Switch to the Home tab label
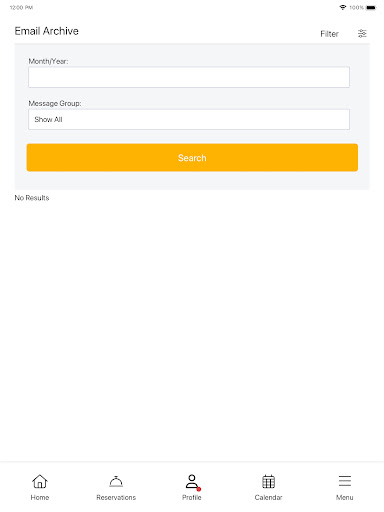The width and height of the screenshot is (384, 512). 40,497
